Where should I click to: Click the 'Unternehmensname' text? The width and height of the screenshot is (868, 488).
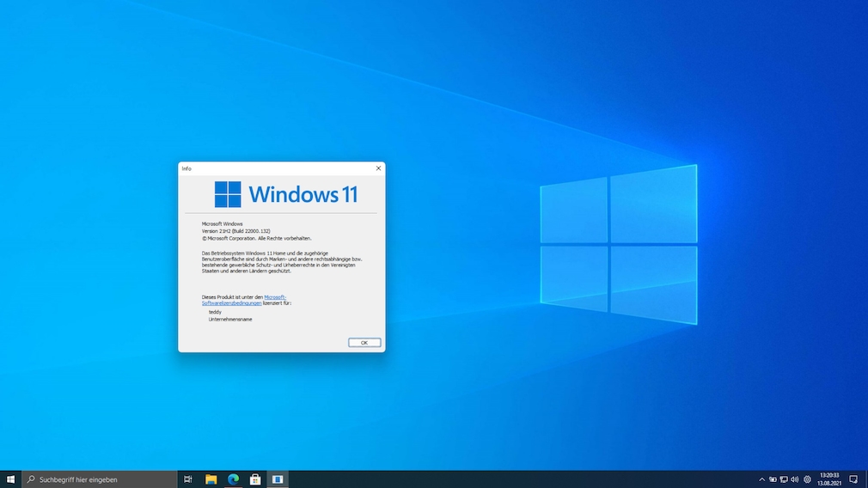click(229, 320)
